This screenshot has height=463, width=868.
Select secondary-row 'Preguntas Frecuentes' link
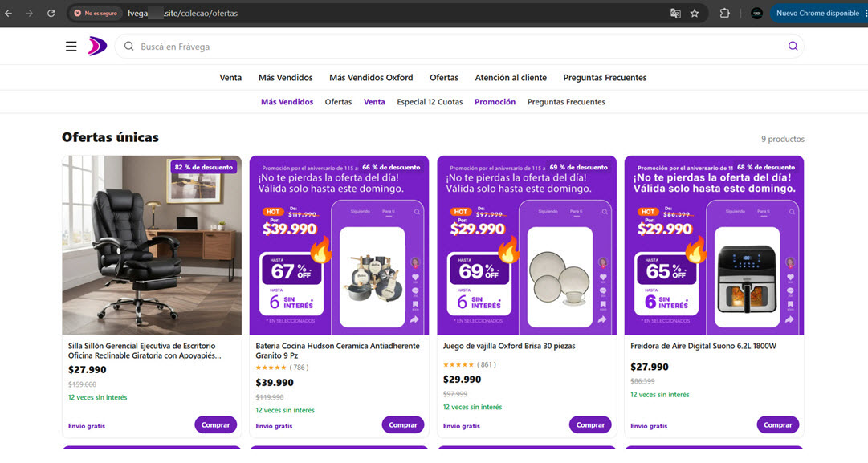(x=566, y=102)
